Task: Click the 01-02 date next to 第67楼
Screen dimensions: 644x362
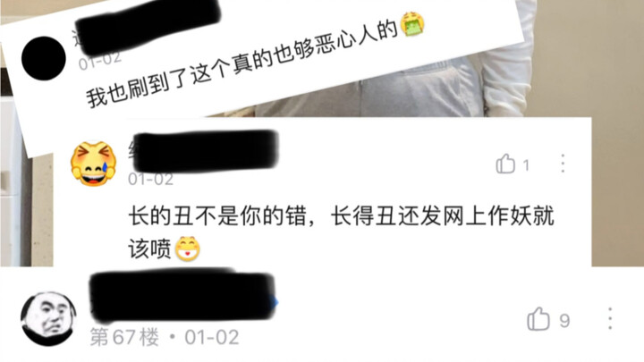Action: click(211, 337)
